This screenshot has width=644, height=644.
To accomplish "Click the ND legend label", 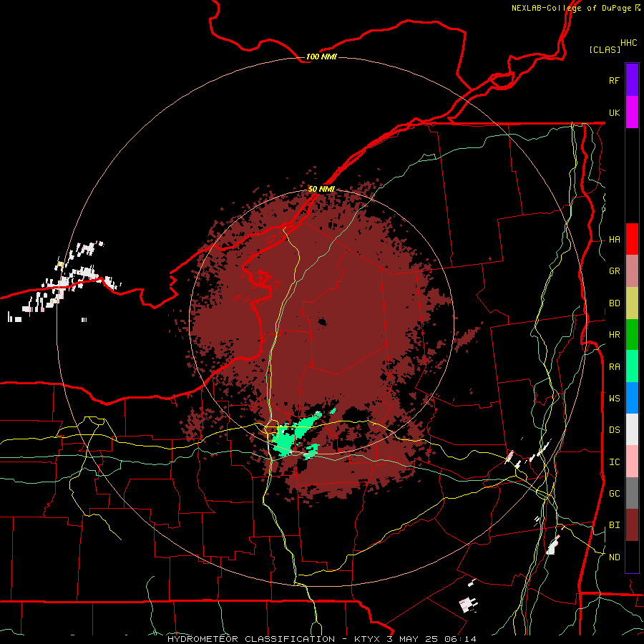I will pyautogui.click(x=614, y=557).
